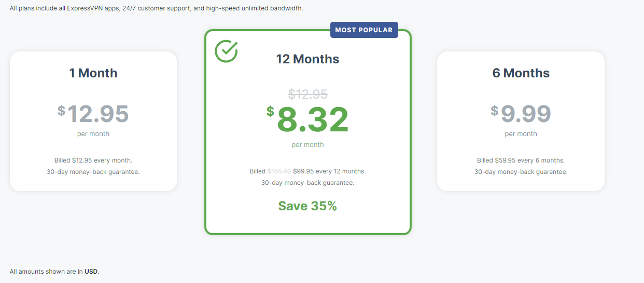The width and height of the screenshot is (644, 283).
Task: Click the green checkmark circle icon
Action: pos(226,51)
